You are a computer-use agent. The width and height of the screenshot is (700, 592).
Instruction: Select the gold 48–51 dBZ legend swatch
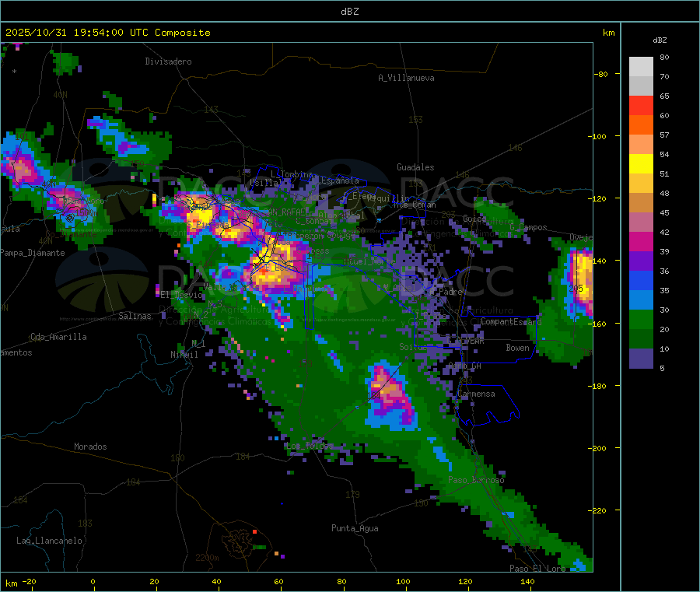(641, 183)
